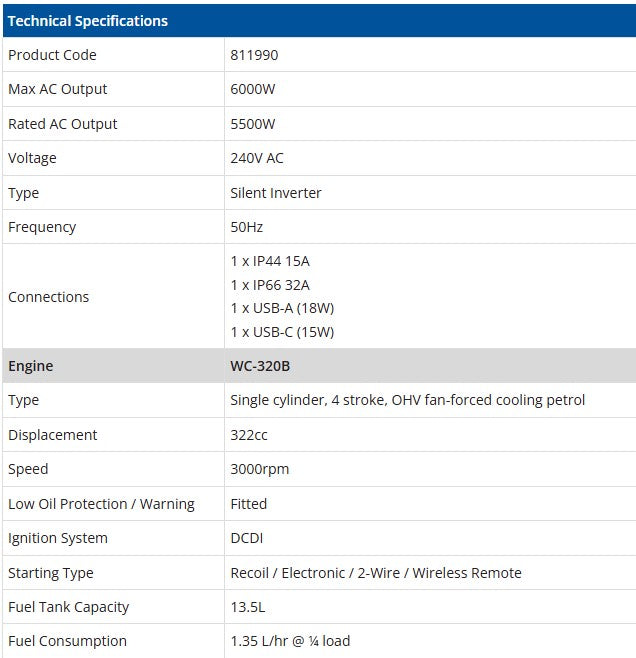
Task: Click the 1.35 L/hr @ ¼ load value
Action: tap(290, 641)
